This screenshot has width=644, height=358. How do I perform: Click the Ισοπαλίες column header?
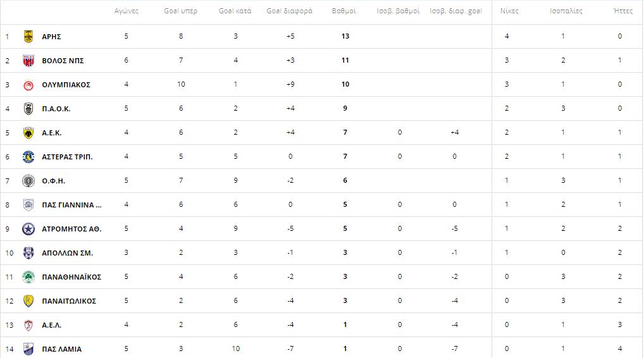pos(566,11)
